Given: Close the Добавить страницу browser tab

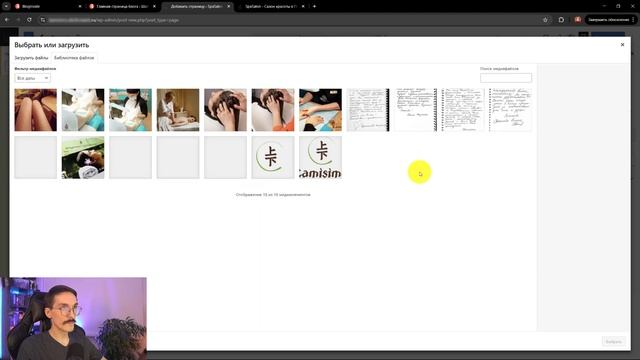Looking at the screenshot, I should [229, 7].
